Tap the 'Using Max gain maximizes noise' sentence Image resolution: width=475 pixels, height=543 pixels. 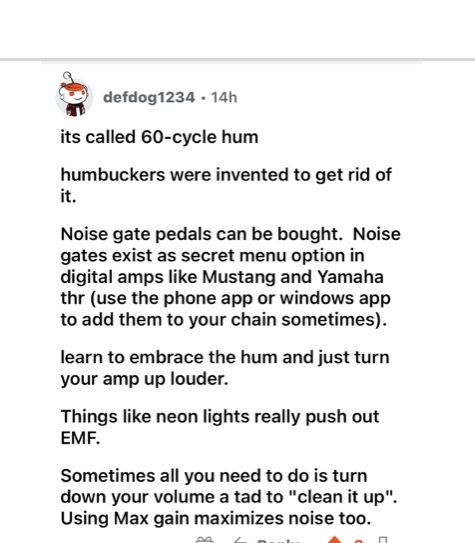pyautogui.click(x=216, y=518)
